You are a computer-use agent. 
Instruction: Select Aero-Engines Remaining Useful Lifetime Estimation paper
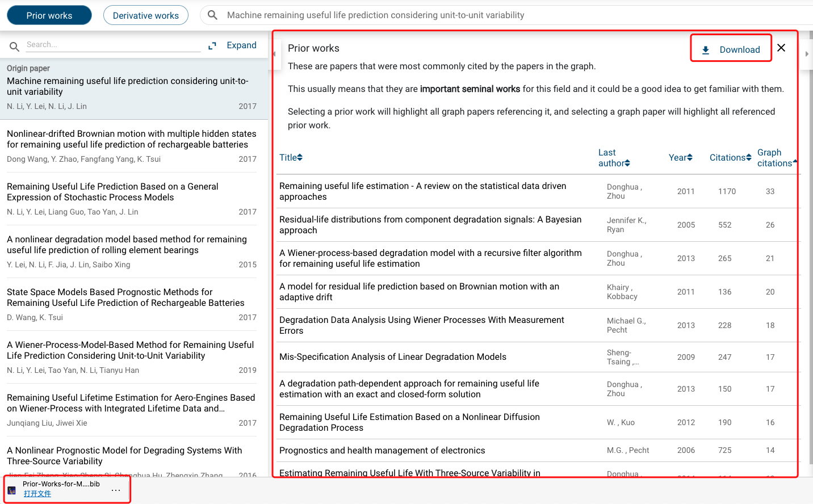132,410
